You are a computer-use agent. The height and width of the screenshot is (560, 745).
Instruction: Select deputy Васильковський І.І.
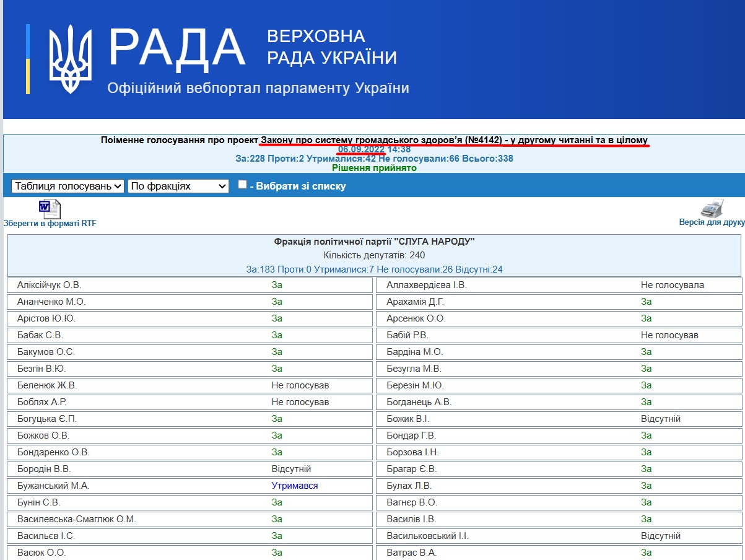tap(427, 536)
